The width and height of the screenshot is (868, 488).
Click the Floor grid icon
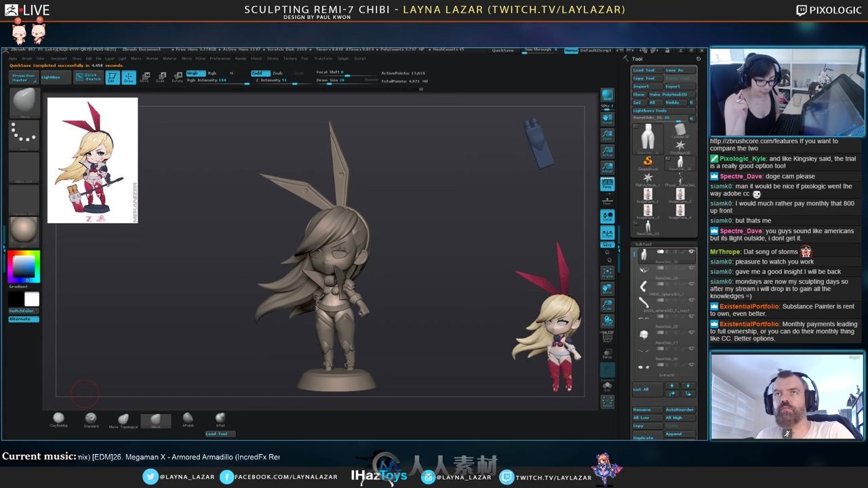point(608,200)
